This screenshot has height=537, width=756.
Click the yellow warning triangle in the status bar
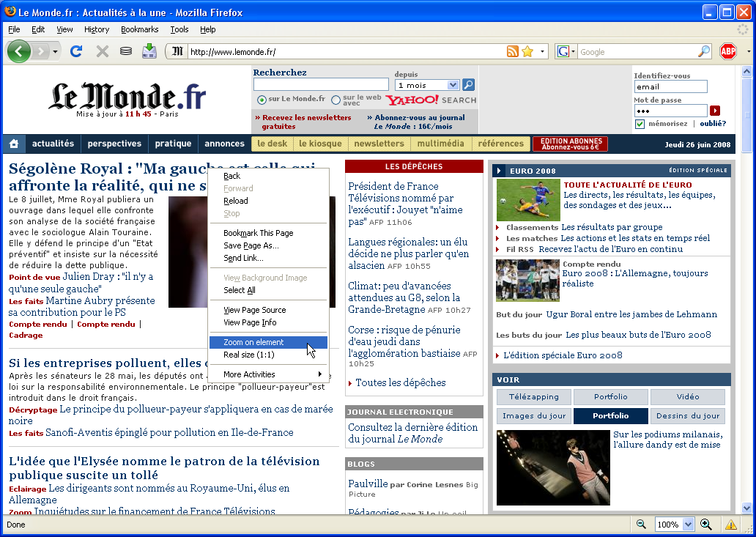point(731,524)
